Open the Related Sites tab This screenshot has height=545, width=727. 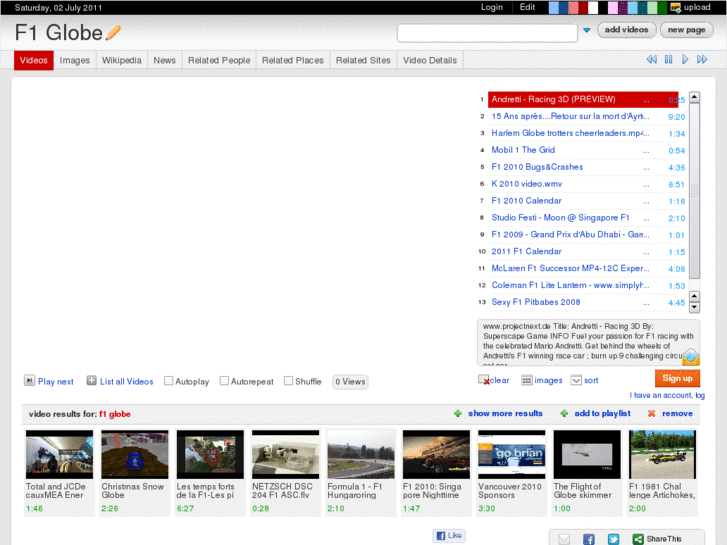(363, 60)
